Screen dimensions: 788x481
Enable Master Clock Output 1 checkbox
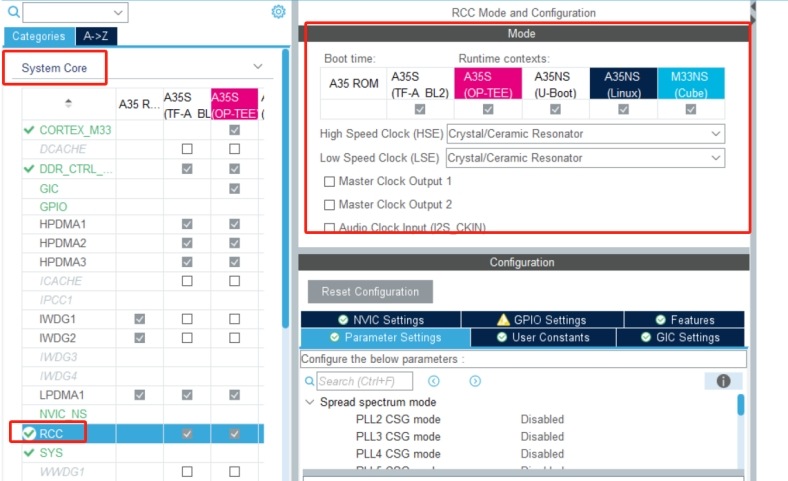(x=330, y=181)
